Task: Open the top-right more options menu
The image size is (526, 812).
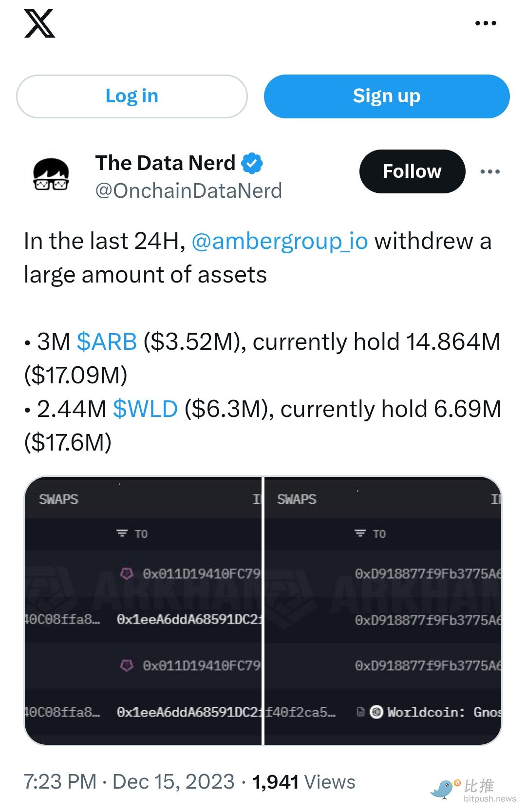Action: (486, 23)
